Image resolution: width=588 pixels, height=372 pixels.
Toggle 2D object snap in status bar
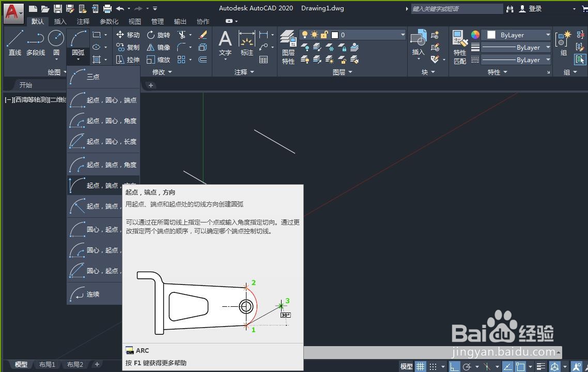coord(520,366)
